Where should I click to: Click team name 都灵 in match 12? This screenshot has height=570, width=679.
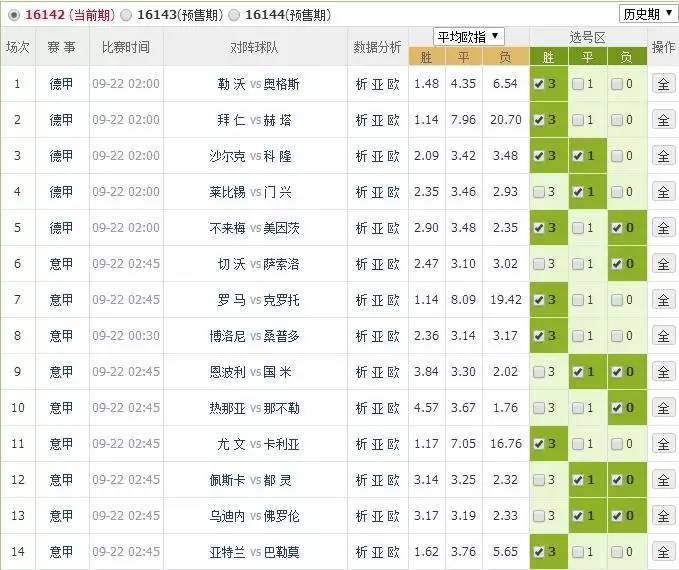[x=278, y=479]
